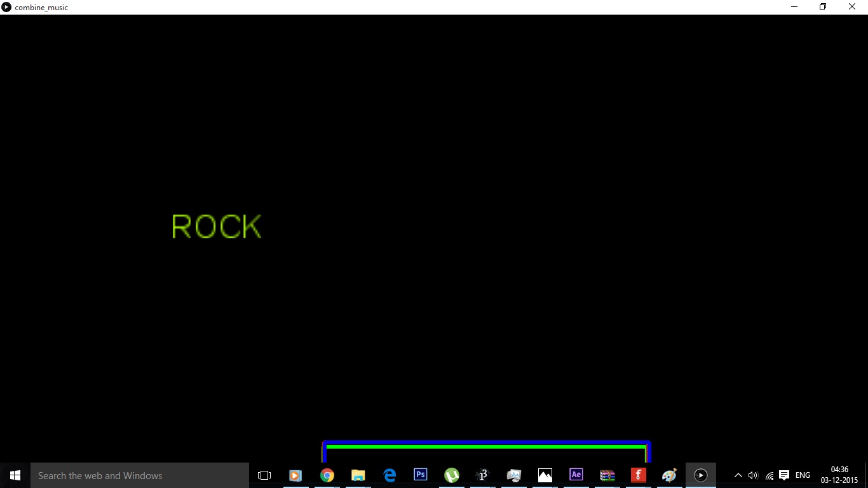Click the green ROCK genre text
This screenshot has width=868, height=488.
click(x=217, y=227)
